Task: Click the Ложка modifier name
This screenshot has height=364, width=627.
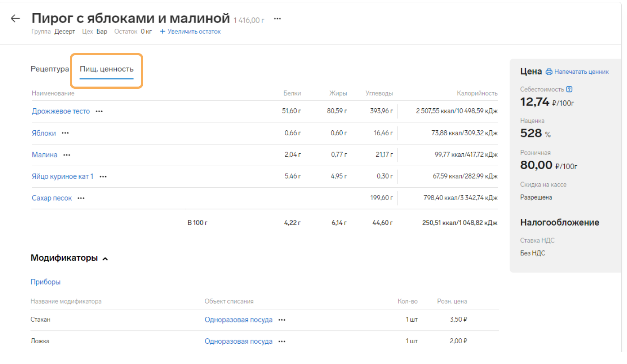Action: pyautogui.click(x=40, y=341)
